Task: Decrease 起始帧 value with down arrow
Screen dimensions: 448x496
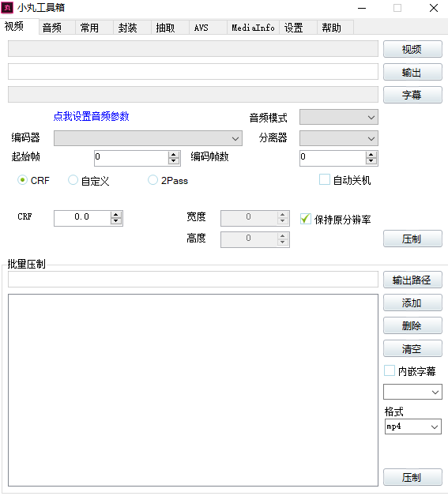Action: 174,161
